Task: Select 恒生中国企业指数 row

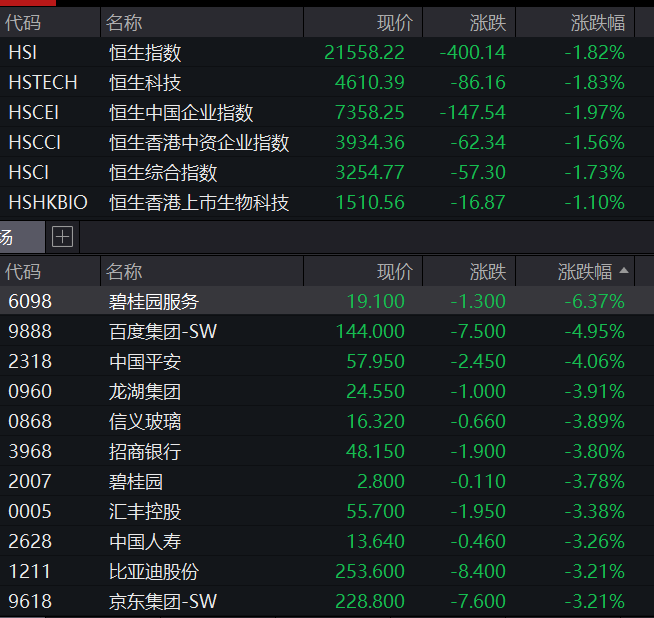Action: point(181,112)
